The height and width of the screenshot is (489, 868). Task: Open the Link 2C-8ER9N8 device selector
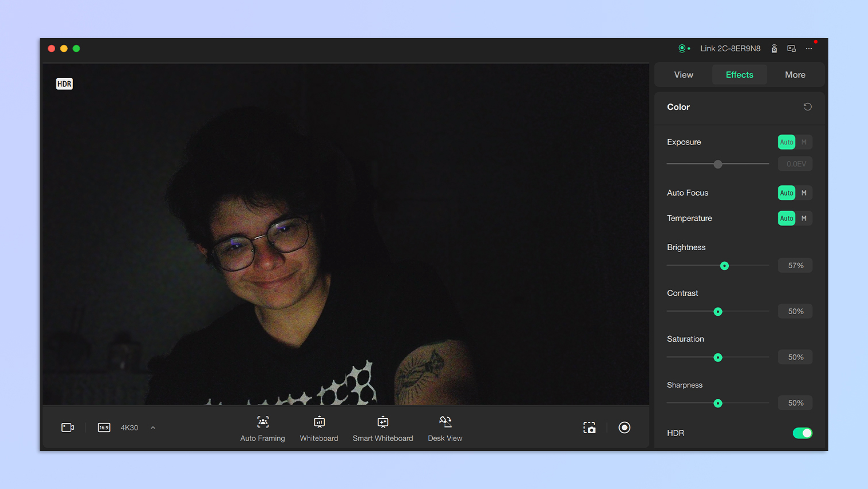729,49
